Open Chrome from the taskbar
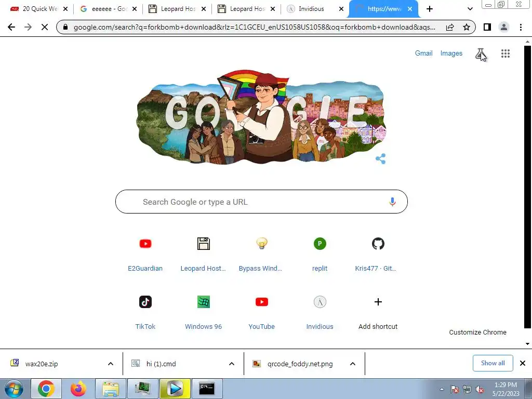Screen dimensions: 532x399 click(x=46, y=389)
